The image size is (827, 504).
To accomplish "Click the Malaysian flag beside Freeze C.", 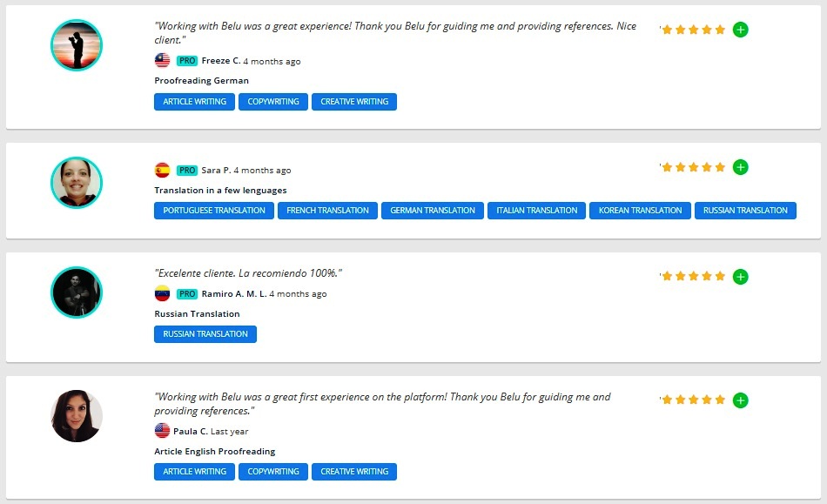I will point(162,61).
